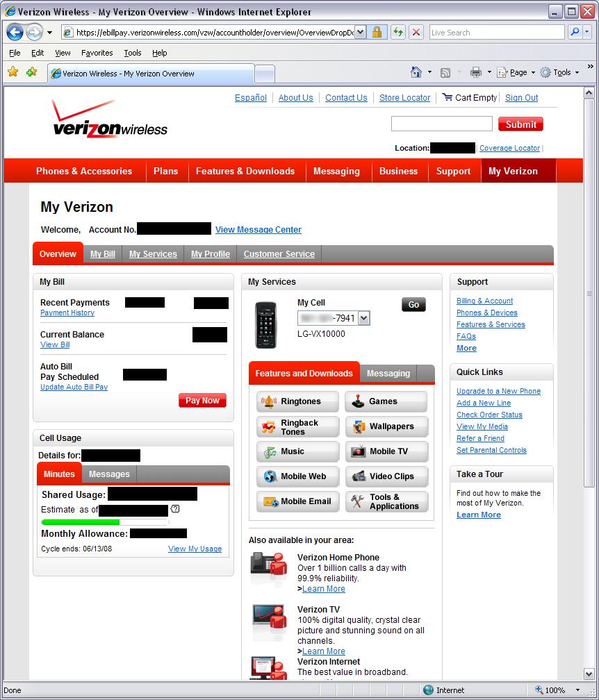Open Video Clips feature button
Viewport: 599px width, 700px height.
pos(386,477)
